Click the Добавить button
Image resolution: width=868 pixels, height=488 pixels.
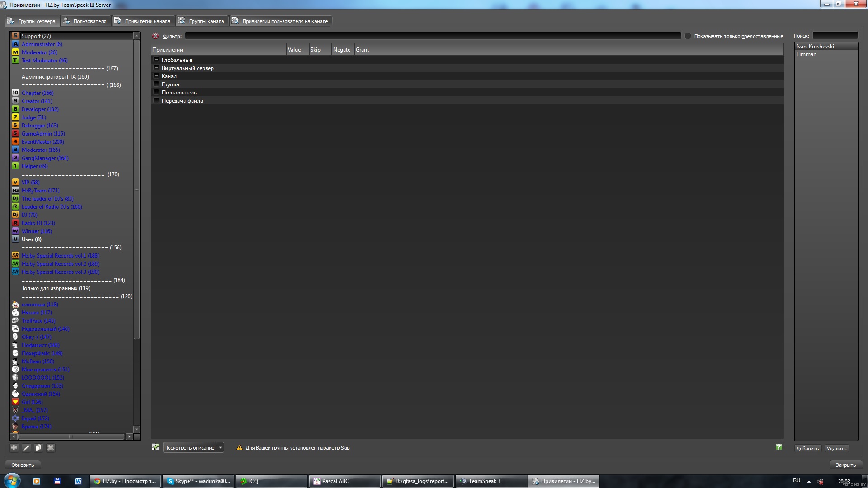point(807,448)
